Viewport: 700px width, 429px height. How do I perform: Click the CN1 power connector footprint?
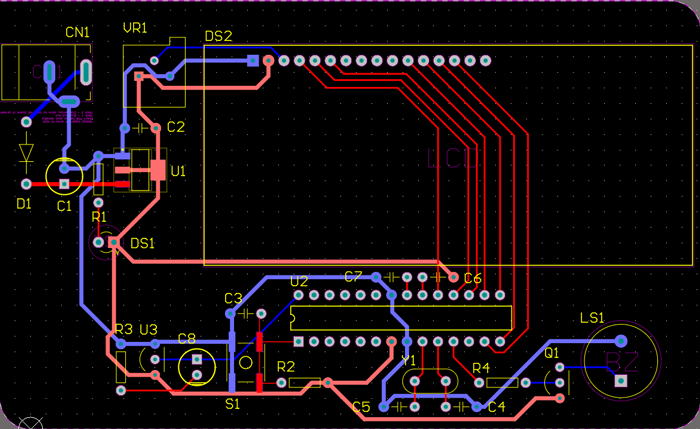[x=48, y=72]
